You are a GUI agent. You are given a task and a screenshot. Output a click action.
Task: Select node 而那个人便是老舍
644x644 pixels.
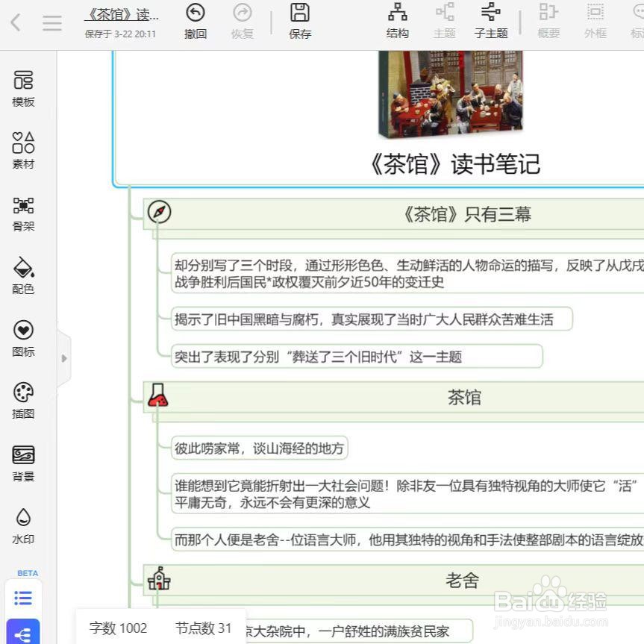point(407,540)
